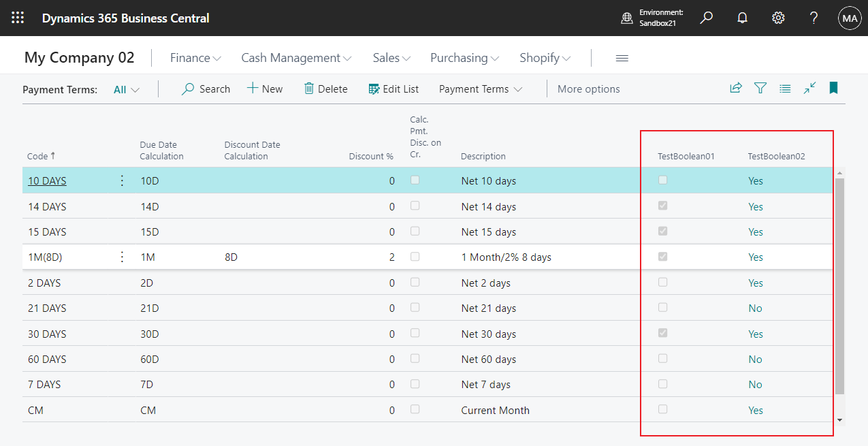
Task: Open notifications via the bell icon
Action: [x=741, y=18]
